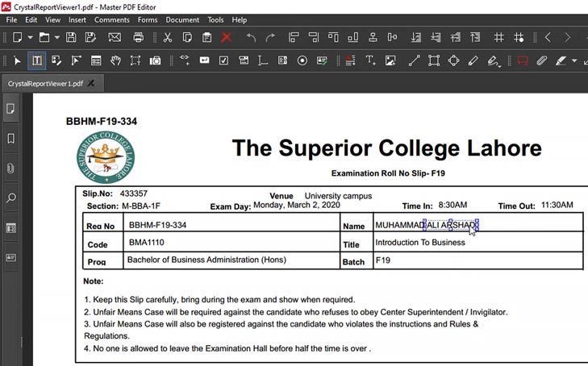The image size is (588, 366).
Task: Insert a Radio Button form field
Action: click(x=302, y=60)
